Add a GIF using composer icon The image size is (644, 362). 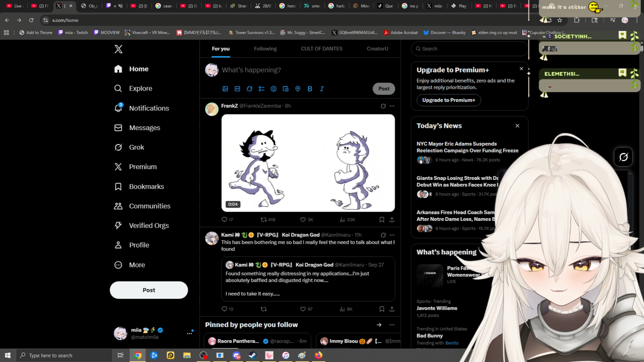237,89
